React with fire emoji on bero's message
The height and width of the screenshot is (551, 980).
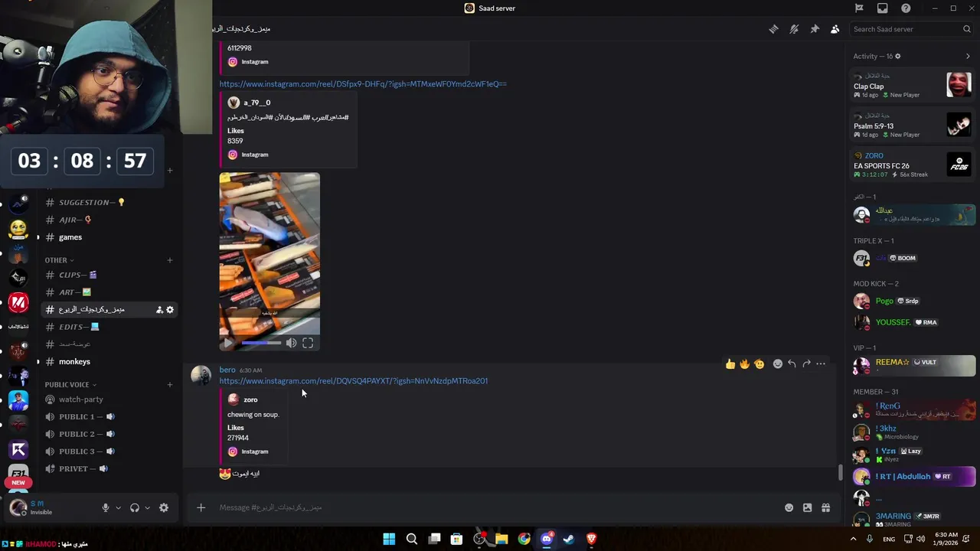tap(745, 364)
